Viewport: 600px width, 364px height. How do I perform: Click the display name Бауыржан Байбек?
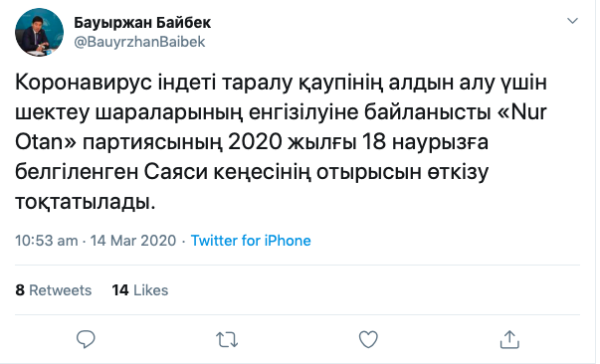tap(142, 23)
